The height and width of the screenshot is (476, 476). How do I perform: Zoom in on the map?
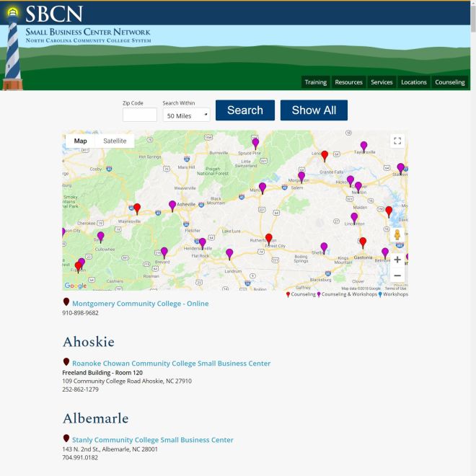click(x=397, y=260)
